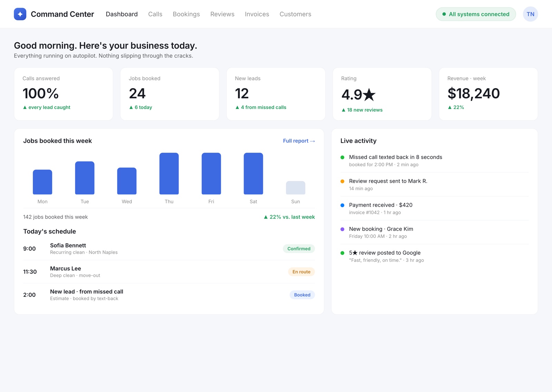Viewport: 552px width, 392px height.
Task: Click 'Review request sent to Mark R.'
Action: point(388,181)
